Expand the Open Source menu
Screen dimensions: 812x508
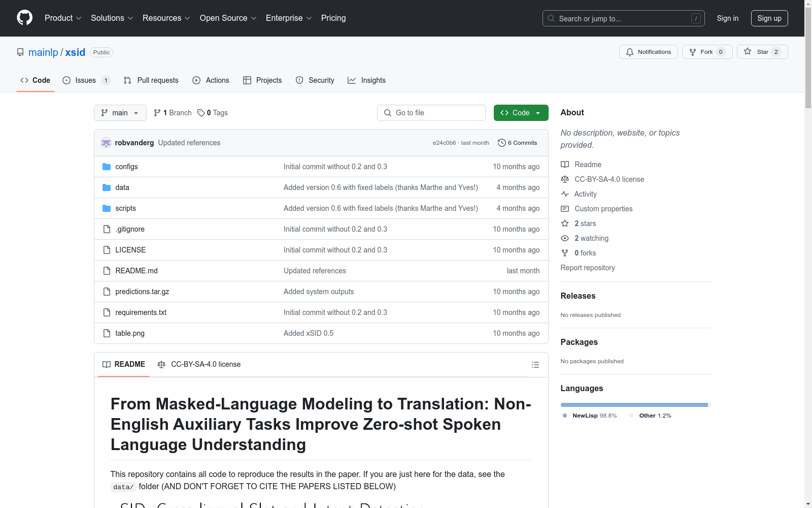(228, 18)
